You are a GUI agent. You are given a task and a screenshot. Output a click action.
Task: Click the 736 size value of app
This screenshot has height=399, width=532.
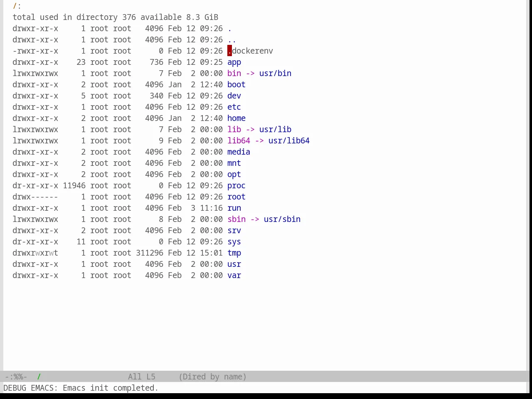(156, 62)
